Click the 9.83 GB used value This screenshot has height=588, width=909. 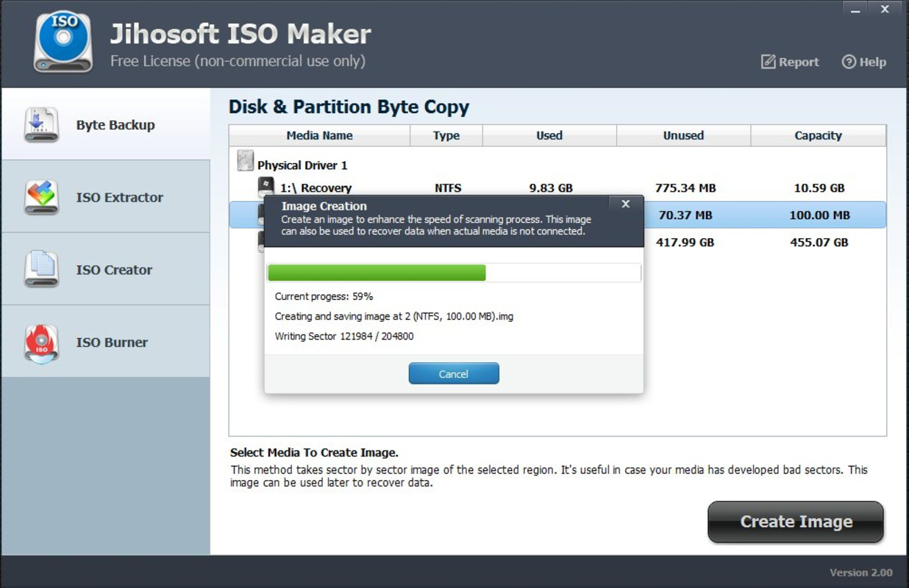tap(551, 188)
